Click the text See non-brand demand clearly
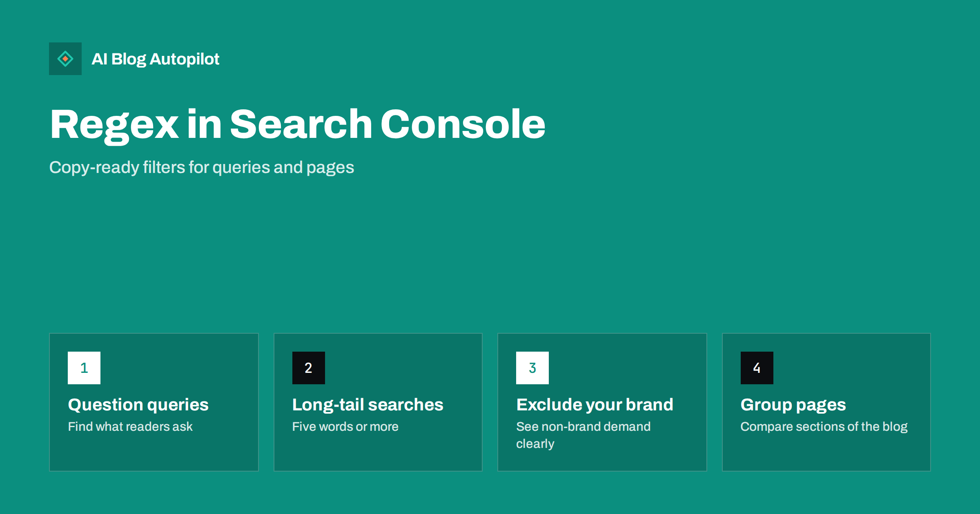This screenshot has width=980, height=514. 584,435
